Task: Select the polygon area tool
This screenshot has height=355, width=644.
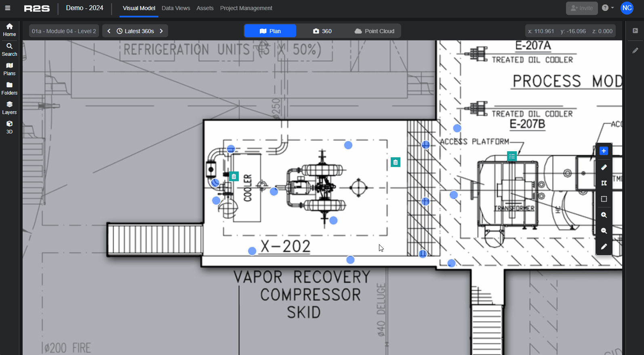Action: pyautogui.click(x=604, y=183)
